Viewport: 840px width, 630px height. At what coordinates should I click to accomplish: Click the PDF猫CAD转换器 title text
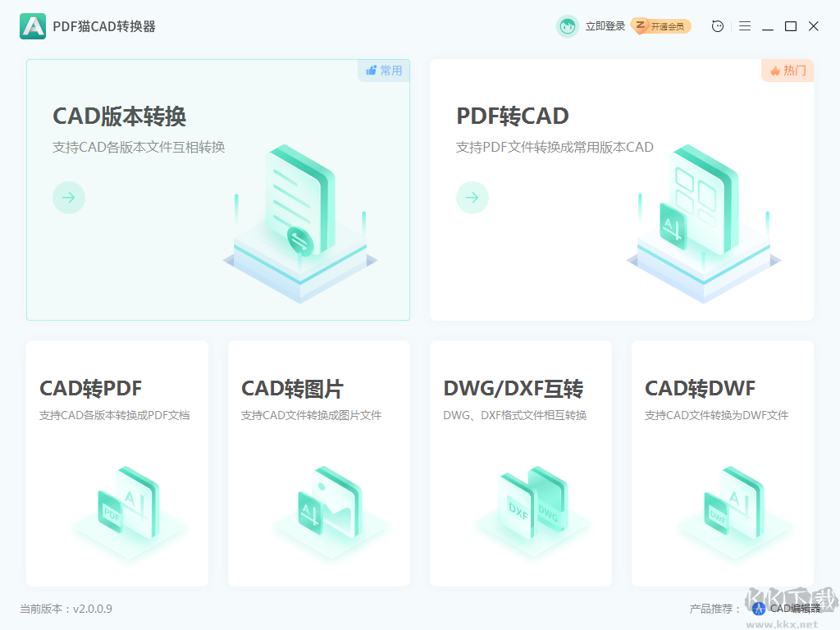[x=104, y=26]
